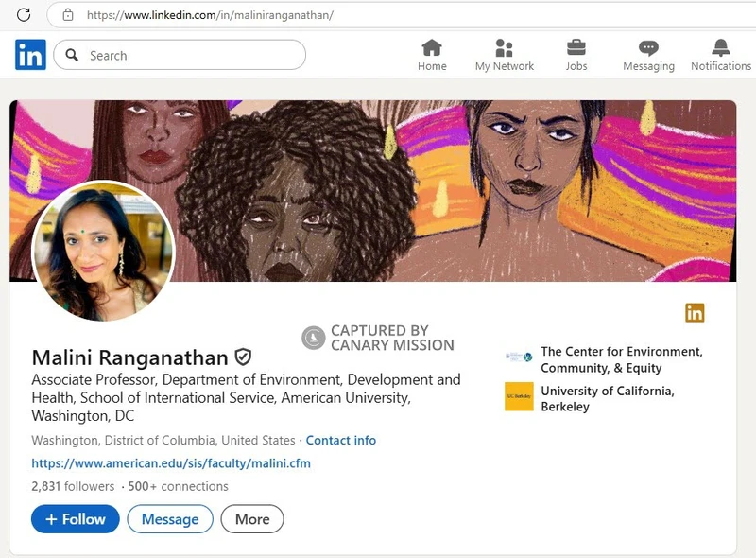This screenshot has width=756, height=558.
Task: Select the Home navigation label
Action: pyautogui.click(x=432, y=66)
